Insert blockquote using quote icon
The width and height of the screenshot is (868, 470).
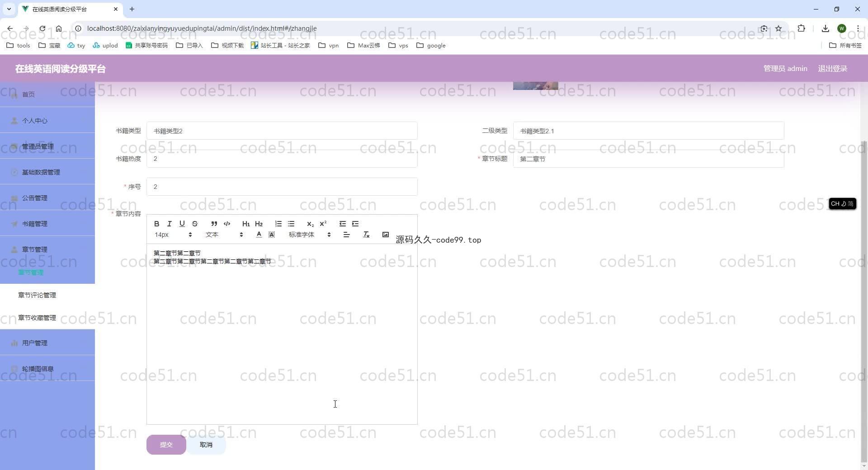click(x=214, y=224)
